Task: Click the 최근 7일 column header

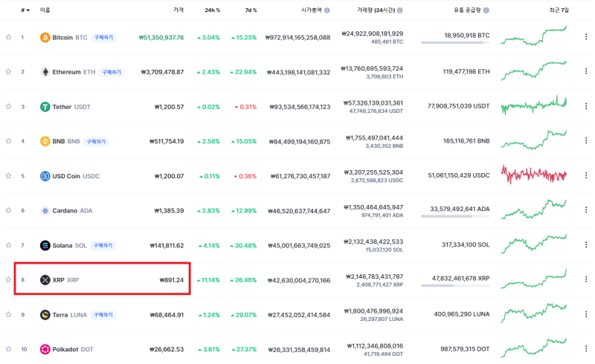Action: [x=559, y=10]
